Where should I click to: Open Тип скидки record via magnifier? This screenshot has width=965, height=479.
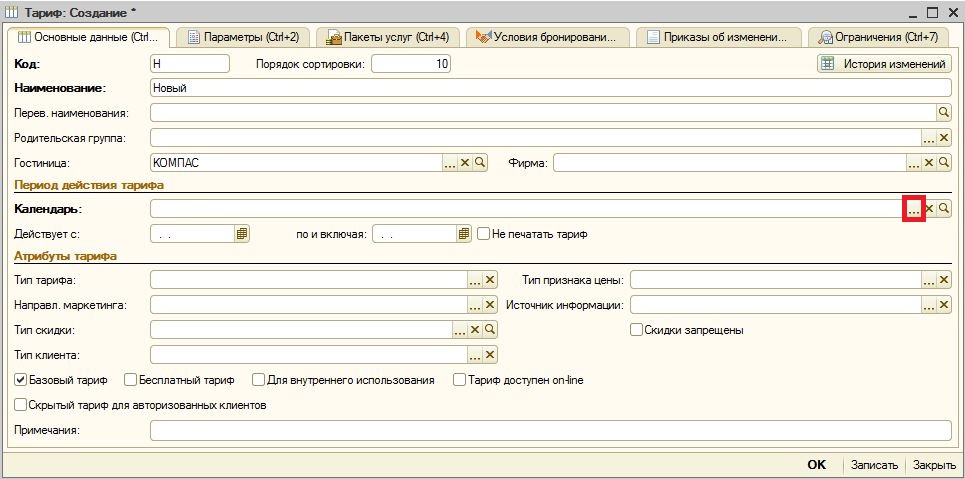490,330
